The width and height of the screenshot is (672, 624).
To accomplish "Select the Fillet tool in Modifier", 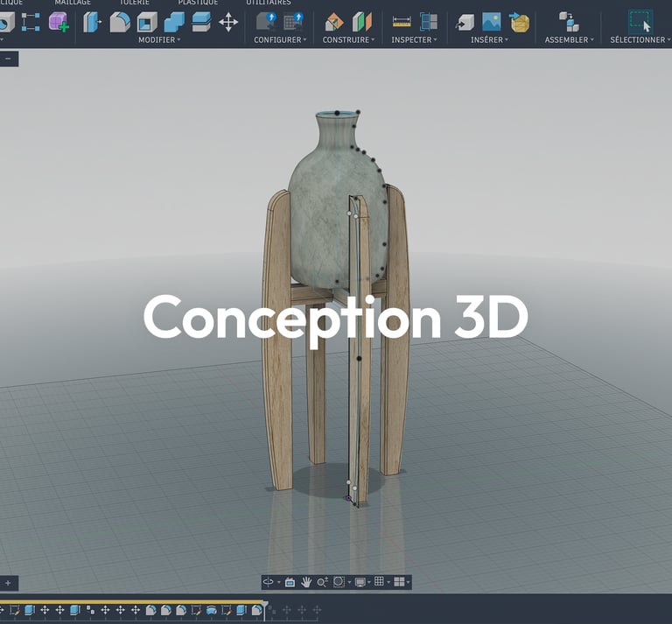I will pos(120,22).
